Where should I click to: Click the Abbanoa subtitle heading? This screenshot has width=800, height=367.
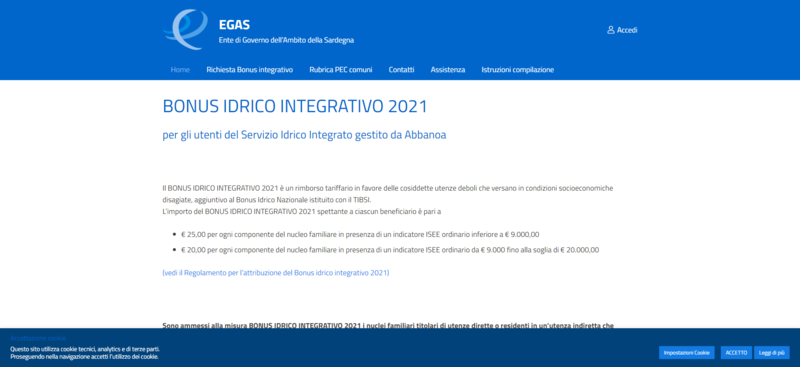coord(305,135)
